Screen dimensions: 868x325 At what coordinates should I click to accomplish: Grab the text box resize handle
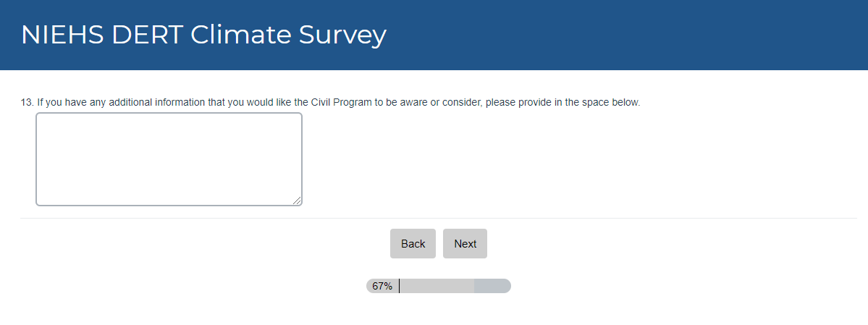click(297, 201)
